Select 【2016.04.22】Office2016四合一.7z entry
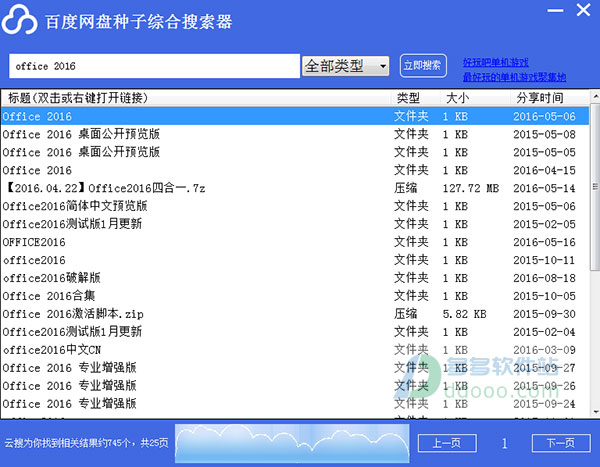The height and width of the screenshot is (467, 600). tap(295, 188)
